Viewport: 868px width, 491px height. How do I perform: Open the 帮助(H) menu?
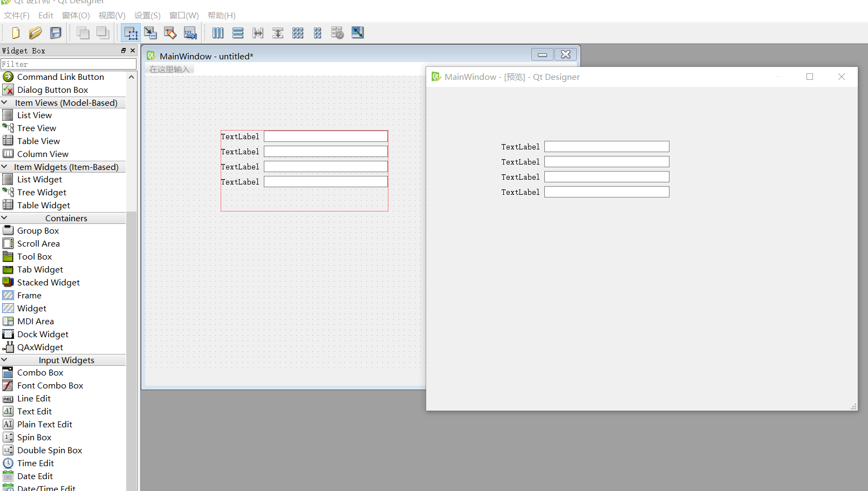221,16
